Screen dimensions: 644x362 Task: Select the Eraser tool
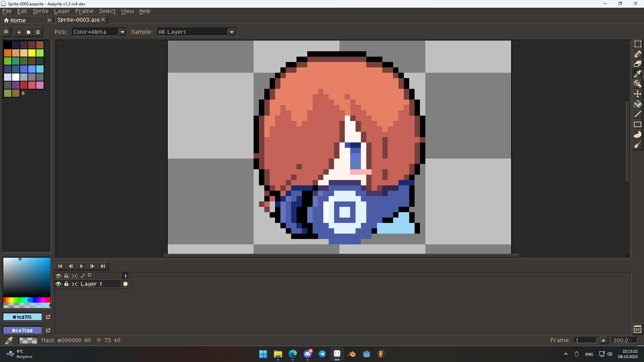coord(638,64)
